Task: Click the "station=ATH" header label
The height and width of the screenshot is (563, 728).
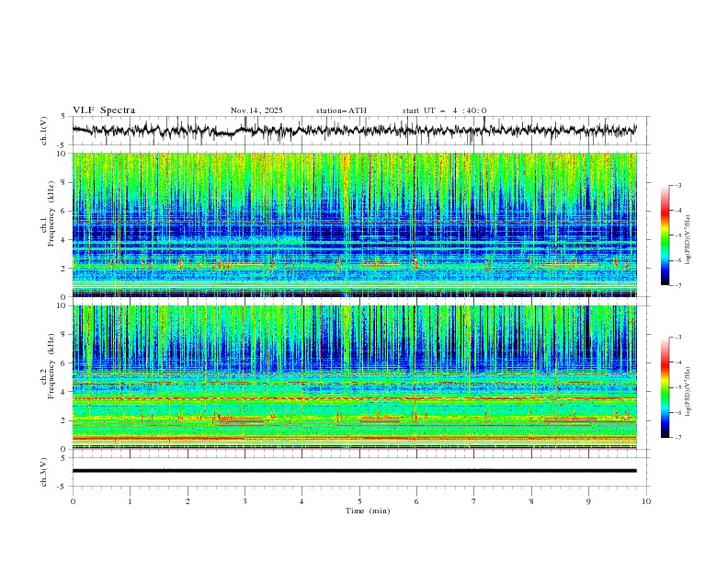Action: tap(341, 110)
